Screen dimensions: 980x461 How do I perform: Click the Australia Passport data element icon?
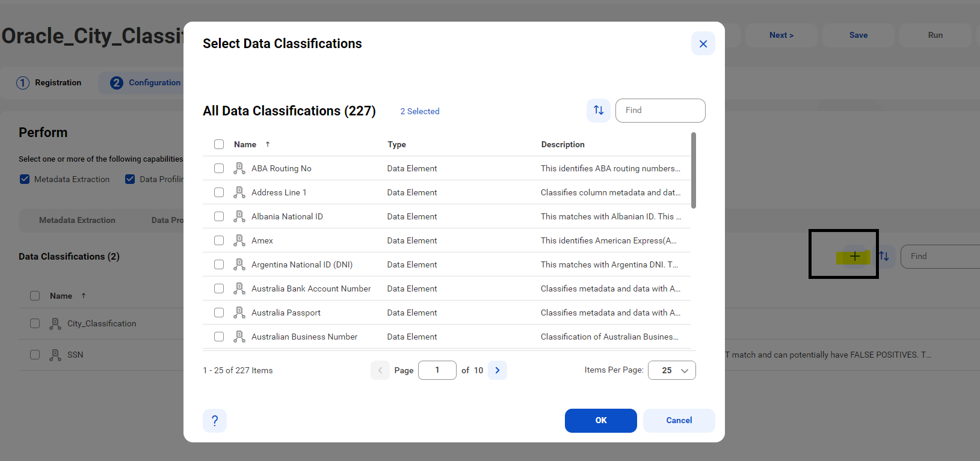click(x=239, y=313)
